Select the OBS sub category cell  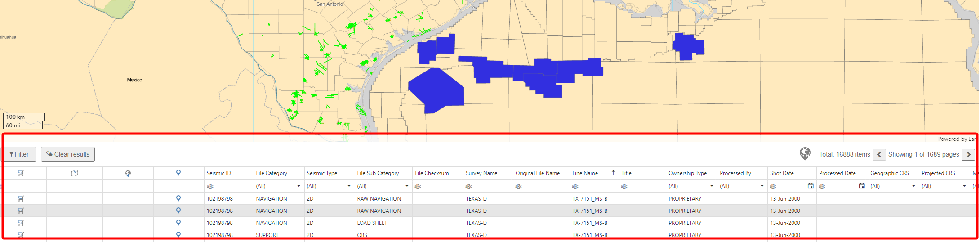(383, 234)
